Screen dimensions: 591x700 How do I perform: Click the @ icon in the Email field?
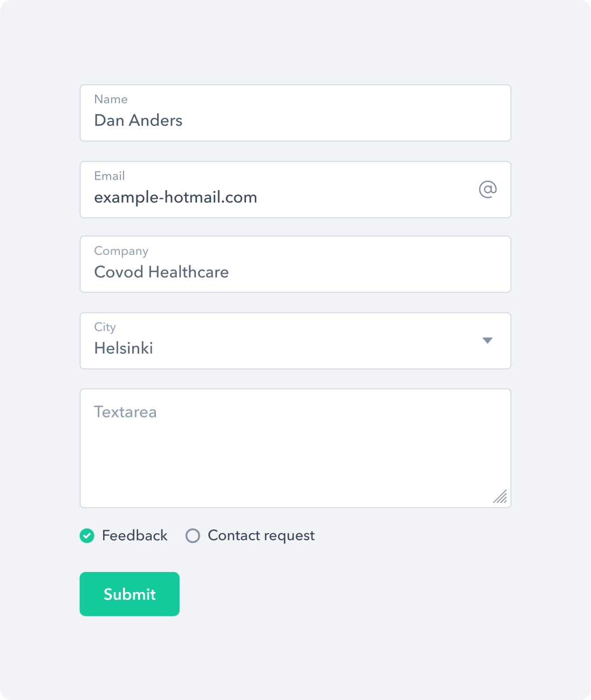[x=487, y=190]
